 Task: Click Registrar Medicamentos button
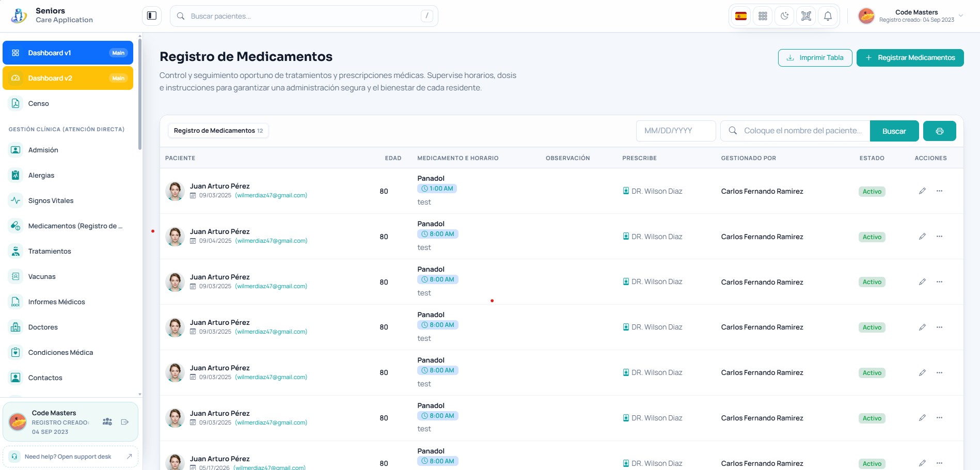(910, 58)
